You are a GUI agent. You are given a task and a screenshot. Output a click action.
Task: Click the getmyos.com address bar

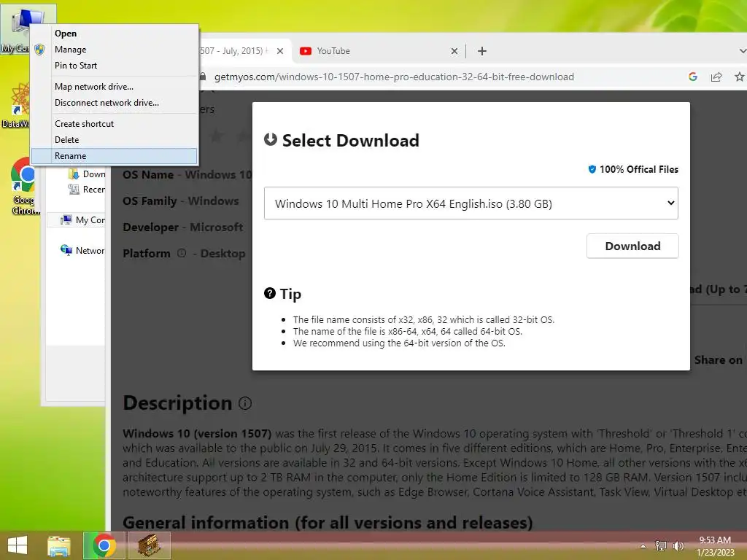[x=394, y=77]
